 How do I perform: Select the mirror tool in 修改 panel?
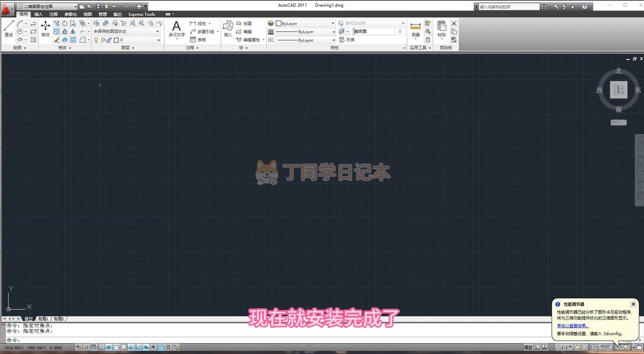(x=73, y=32)
